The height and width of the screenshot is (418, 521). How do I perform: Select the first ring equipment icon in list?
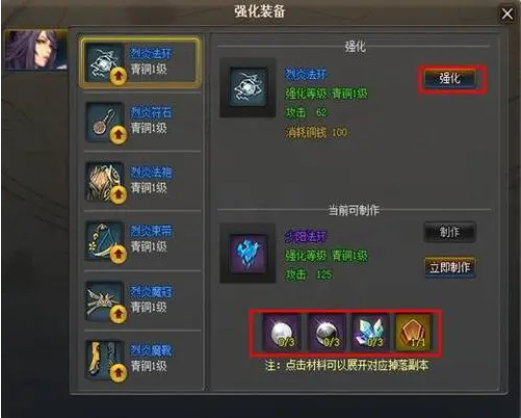coord(105,63)
